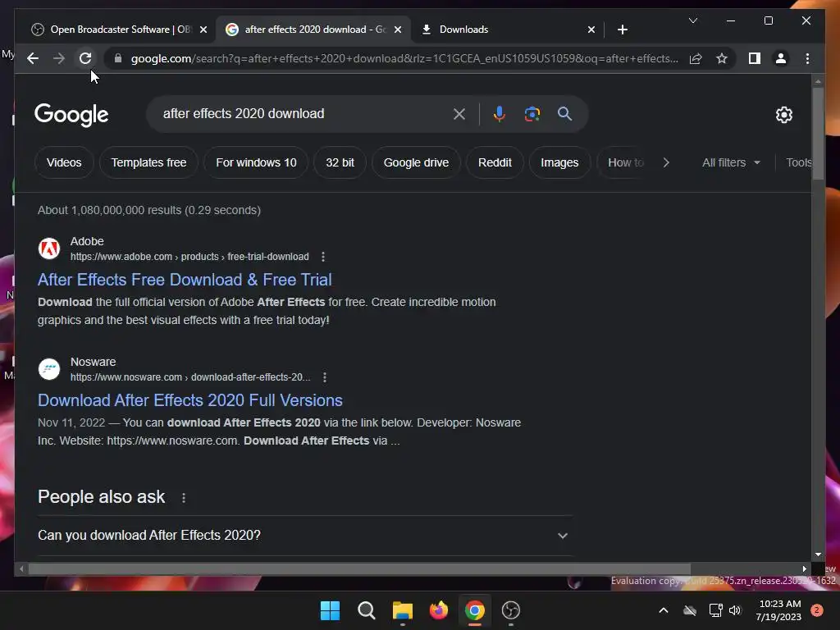This screenshot has width=840, height=630.
Task: Expand Can you download After Effects 2020?
Action: [x=305, y=535]
